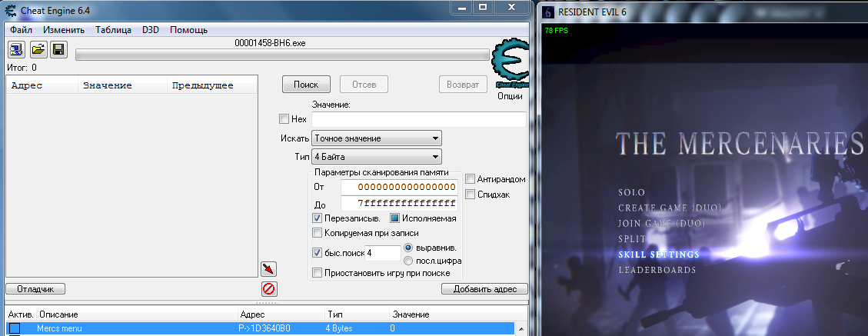868x336 pixels.
Task: Click the Resident Evil 6 window icon
Action: (547, 12)
